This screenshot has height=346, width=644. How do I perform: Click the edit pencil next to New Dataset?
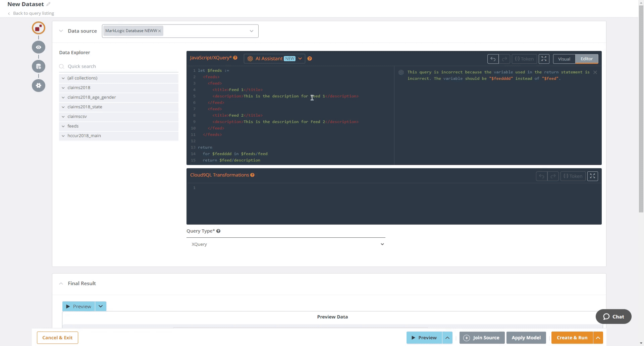tap(48, 4)
